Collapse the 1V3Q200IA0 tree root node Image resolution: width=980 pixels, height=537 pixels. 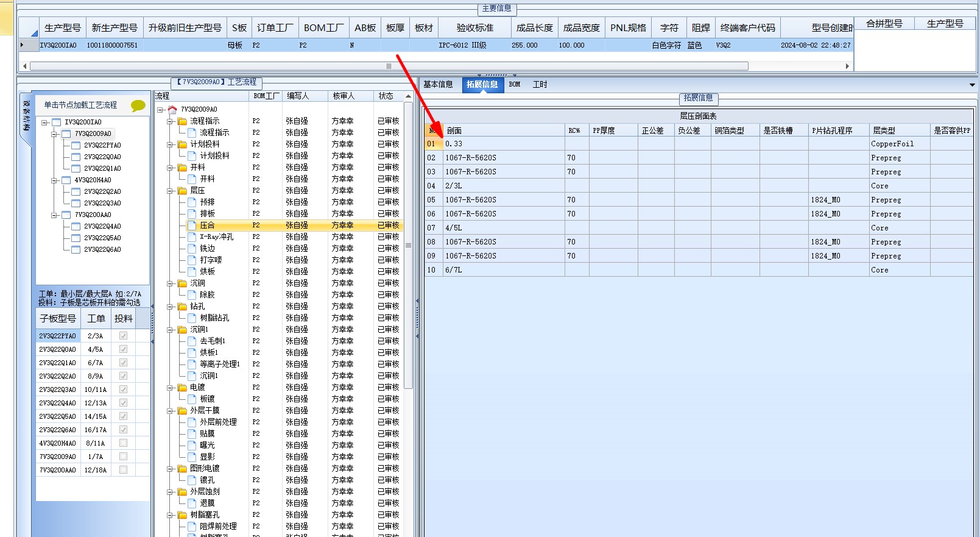pyautogui.click(x=44, y=123)
